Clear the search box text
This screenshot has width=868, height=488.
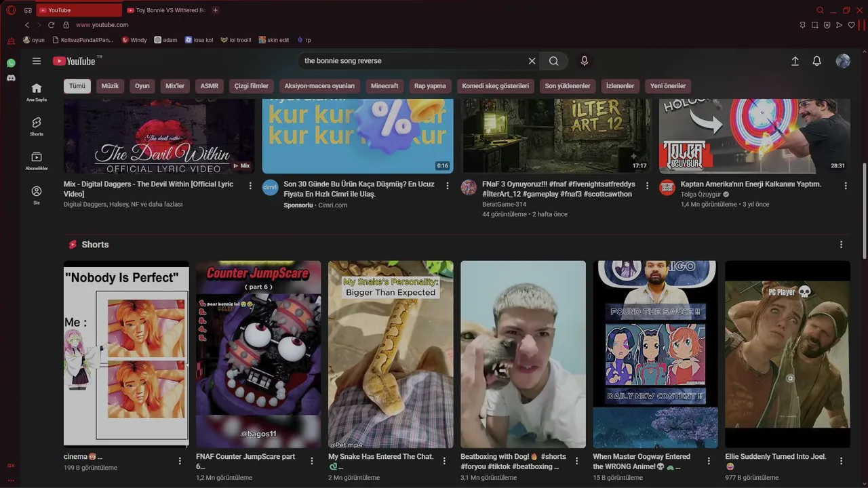click(x=532, y=61)
